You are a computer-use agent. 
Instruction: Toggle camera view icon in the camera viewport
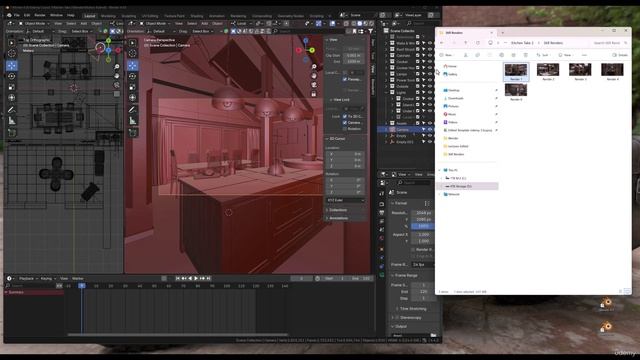314,85
